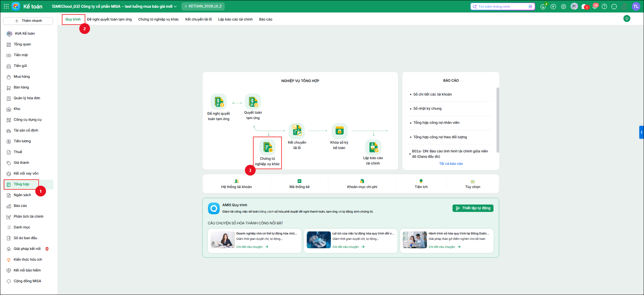Click the Thêm nhanh button
Image resolution: width=644 pixels, height=295 pixels.
click(x=28, y=21)
